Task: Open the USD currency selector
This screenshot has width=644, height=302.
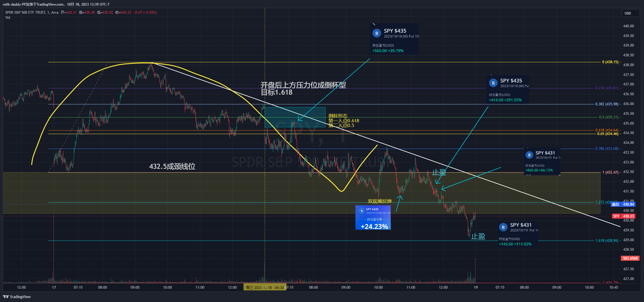Action: coord(630,13)
